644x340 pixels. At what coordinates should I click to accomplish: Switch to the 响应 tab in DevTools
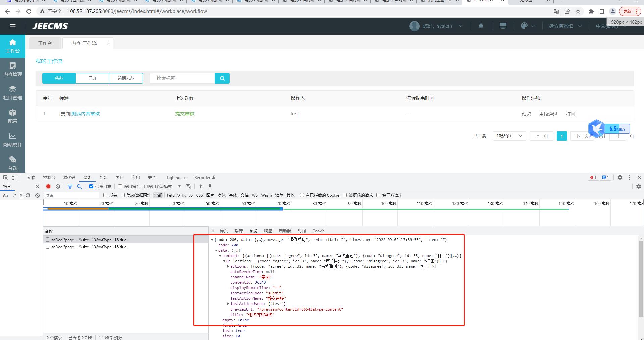(268, 231)
